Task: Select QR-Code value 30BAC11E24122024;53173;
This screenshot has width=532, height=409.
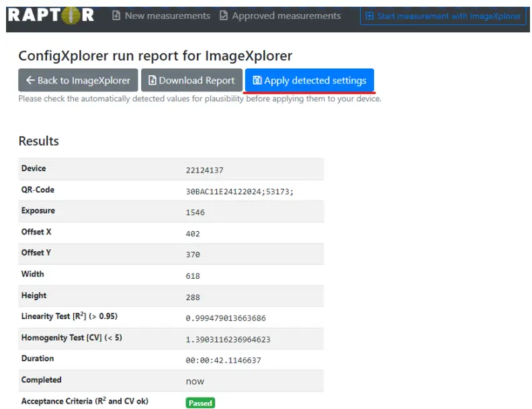Action: (x=239, y=191)
